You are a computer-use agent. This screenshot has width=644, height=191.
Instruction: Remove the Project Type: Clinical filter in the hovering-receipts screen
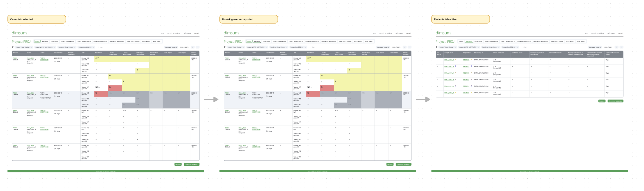[243, 47]
